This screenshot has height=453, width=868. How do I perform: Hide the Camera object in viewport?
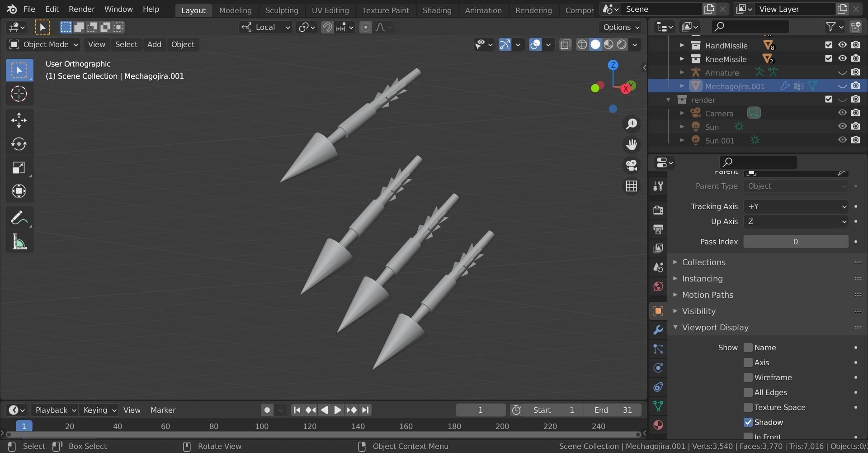[842, 113]
